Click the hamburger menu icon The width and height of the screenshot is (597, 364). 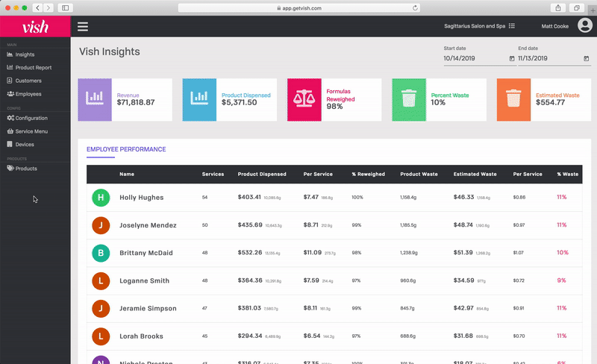[83, 27]
